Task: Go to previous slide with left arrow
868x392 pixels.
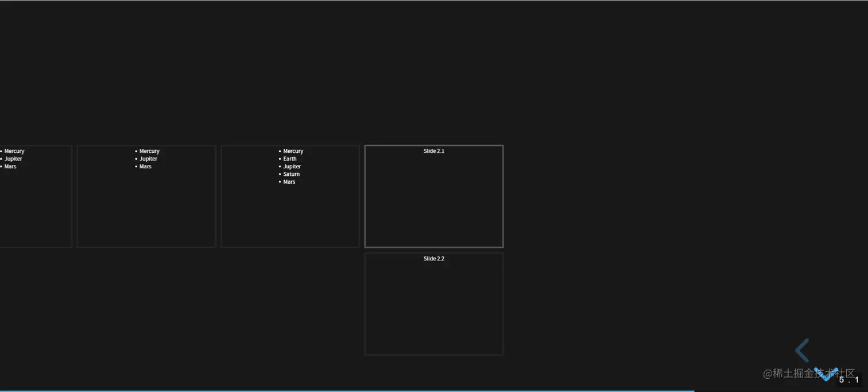Action: point(803,351)
